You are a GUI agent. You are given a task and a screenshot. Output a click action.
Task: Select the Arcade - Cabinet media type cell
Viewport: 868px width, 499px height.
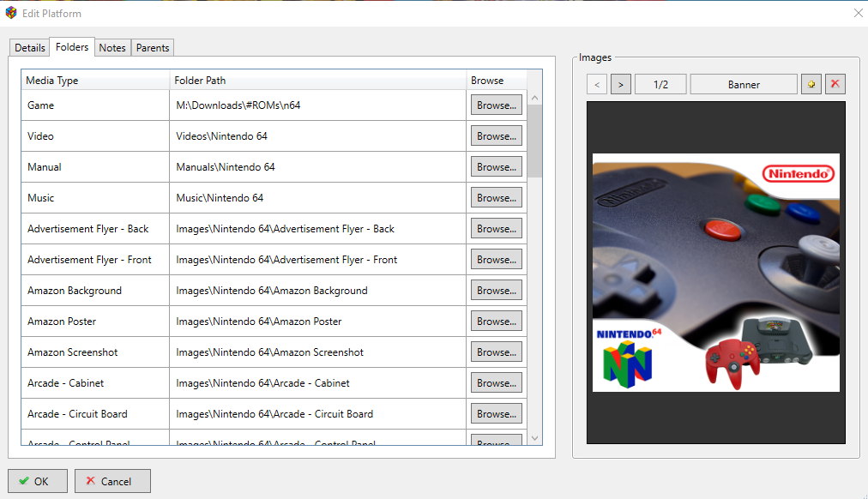pyautogui.click(x=95, y=383)
